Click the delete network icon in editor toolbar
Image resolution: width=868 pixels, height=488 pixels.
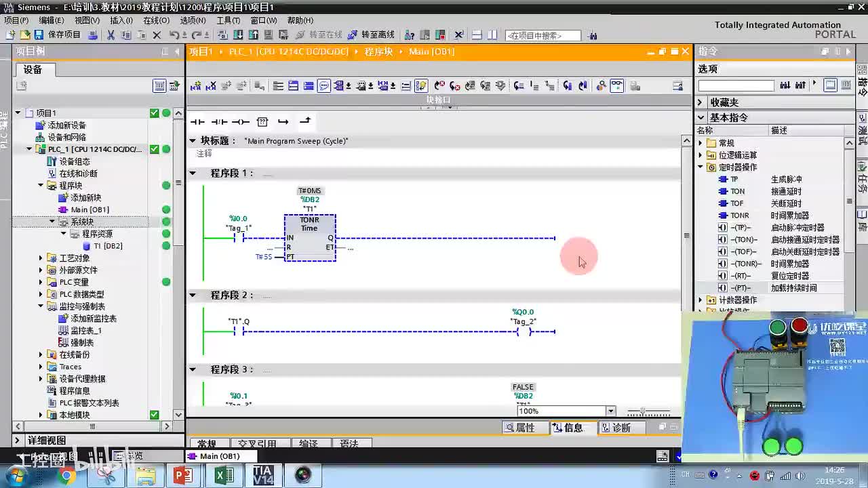click(211, 86)
